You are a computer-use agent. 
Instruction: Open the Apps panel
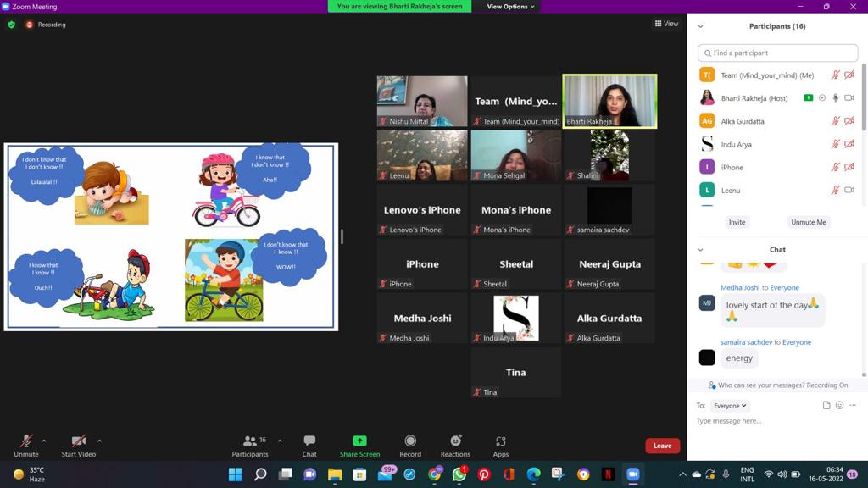(501, 445)
